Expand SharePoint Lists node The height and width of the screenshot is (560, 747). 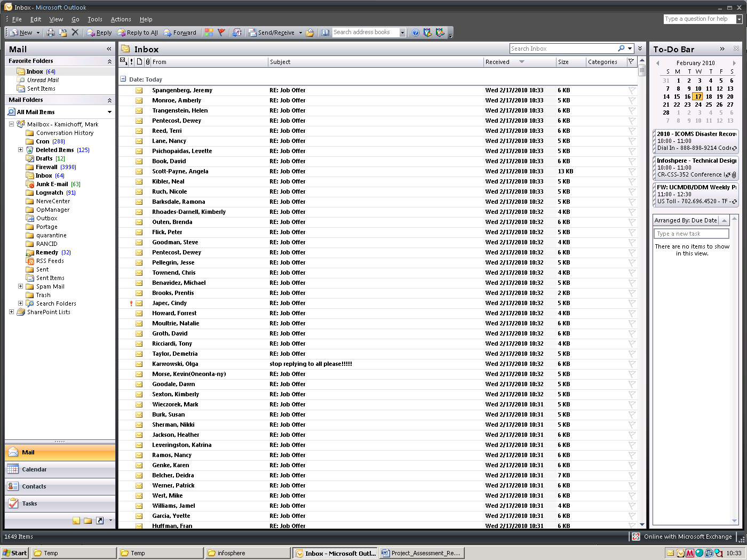click(x=11, y=312)
